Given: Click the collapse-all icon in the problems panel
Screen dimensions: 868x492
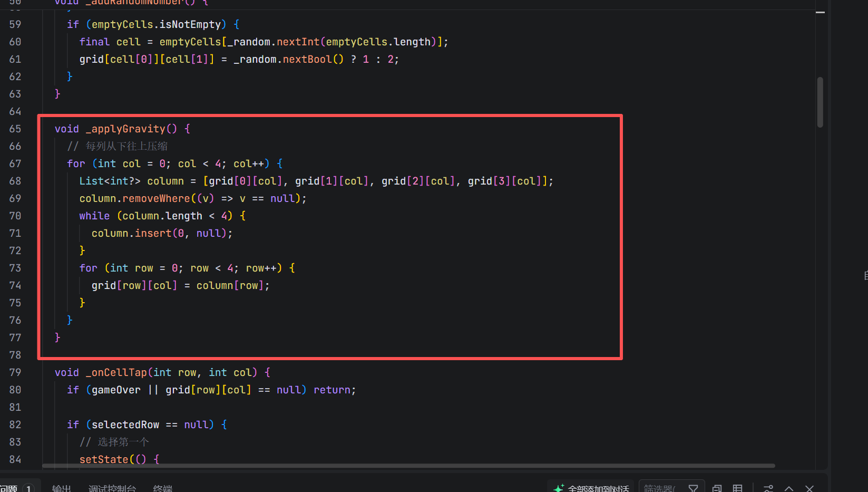Looking at the screenshot, I should [717, 488].
